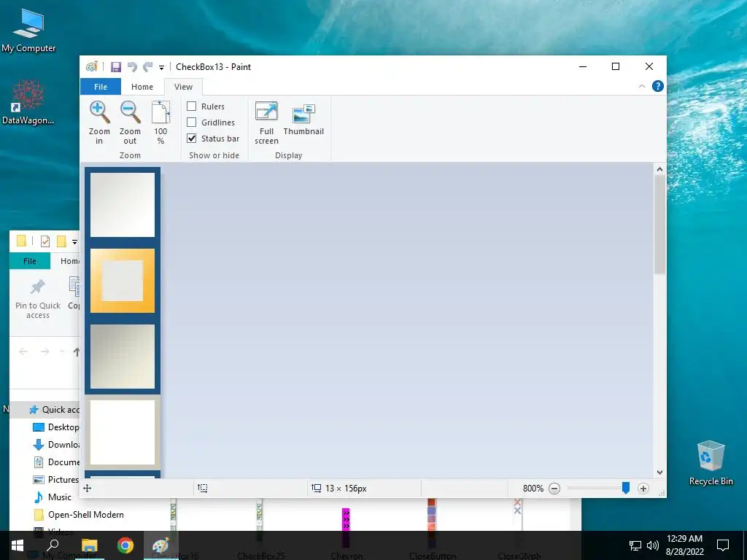
Task: Click the orange-bordered checkbox image on canvas
Action: click(x=123, y=281)
